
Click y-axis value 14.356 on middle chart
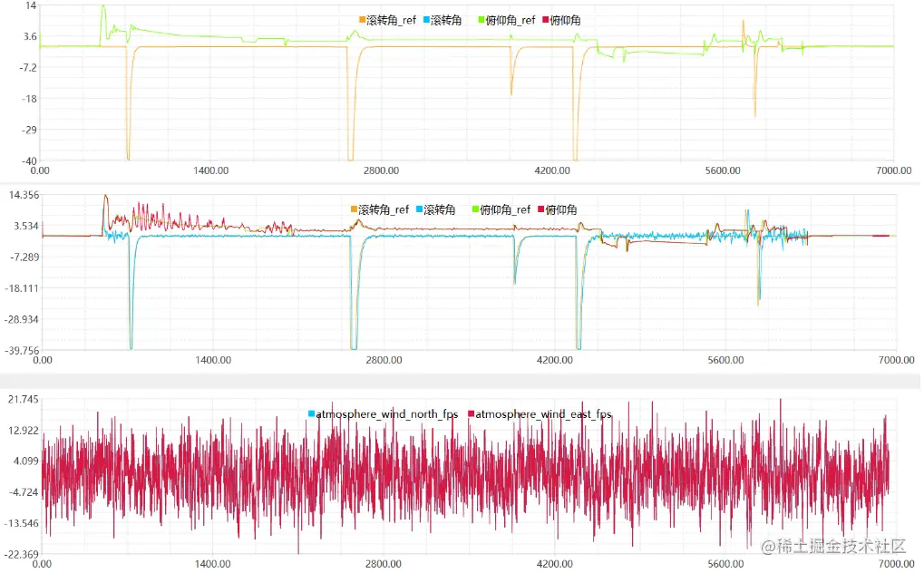point(24,195)
